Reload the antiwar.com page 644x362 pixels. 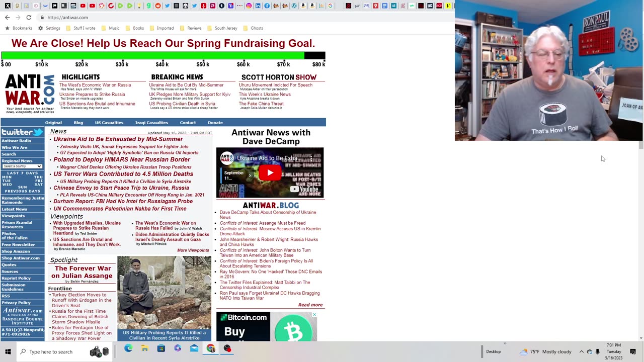pos(29,17)
